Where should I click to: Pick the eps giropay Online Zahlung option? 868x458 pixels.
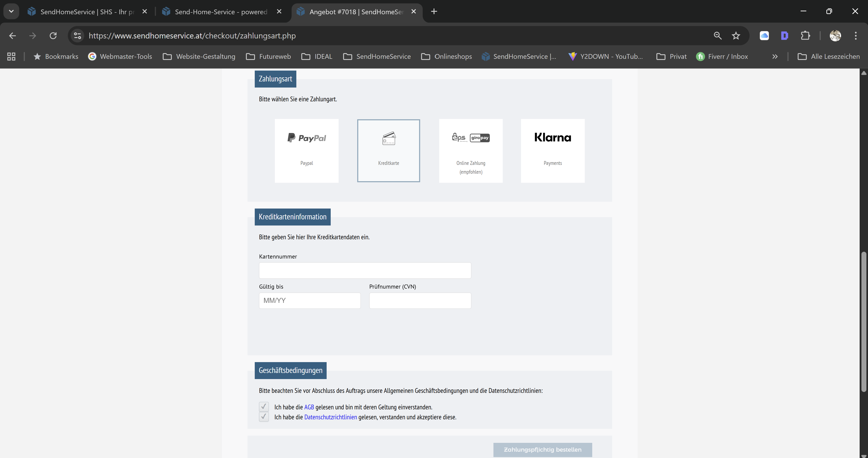coord(471,151)
